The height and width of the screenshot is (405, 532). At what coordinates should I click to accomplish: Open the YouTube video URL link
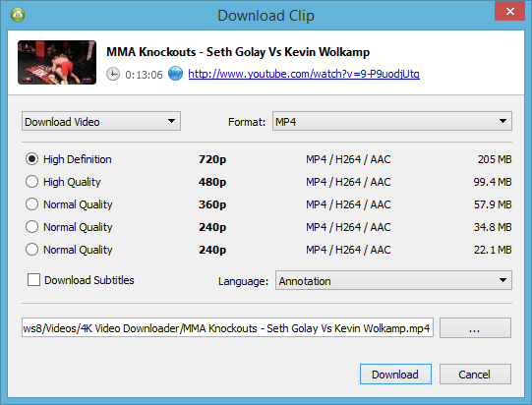click(x=304, y=74)
